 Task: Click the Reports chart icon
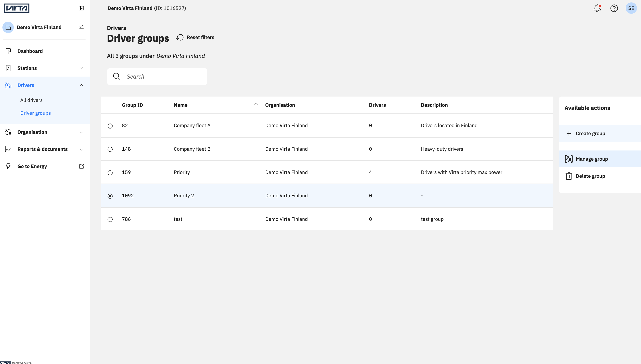click(x=8, y=149)
